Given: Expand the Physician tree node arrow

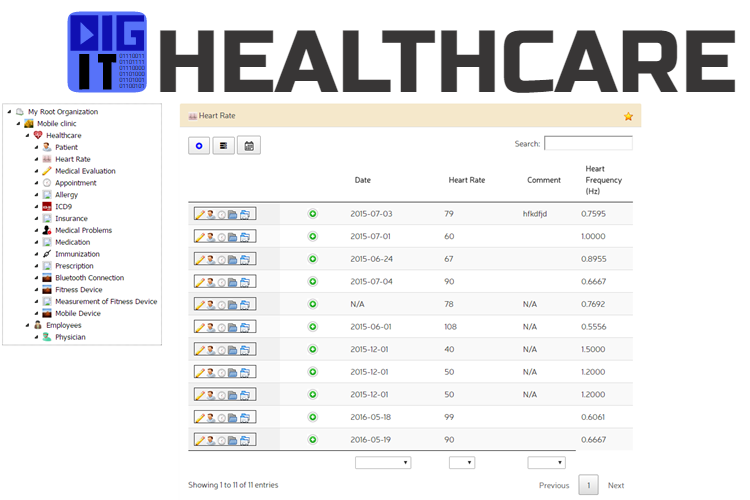Looking at the screenshot, I should 36,337.
